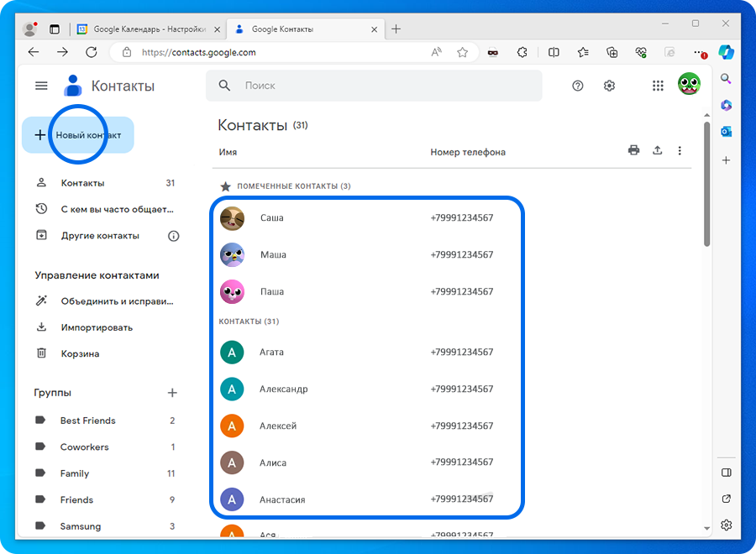Image resolution: width=756 pixels, height=554 pixels.
Task: Open Copilot in the browser toolbar
Action: click(x=726, y=52)
